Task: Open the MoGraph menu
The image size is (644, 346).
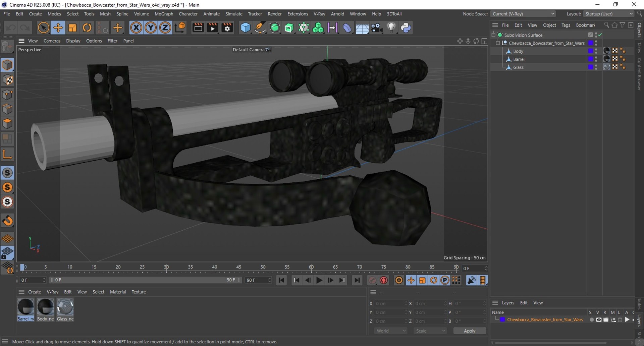Action: [164, 14]
